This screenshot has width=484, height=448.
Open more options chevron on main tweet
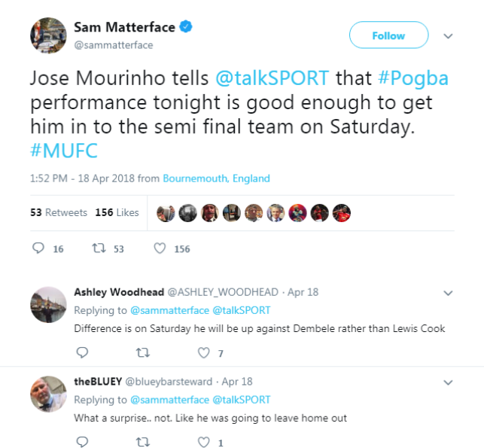pyautogui.click(x=448, y=36)
